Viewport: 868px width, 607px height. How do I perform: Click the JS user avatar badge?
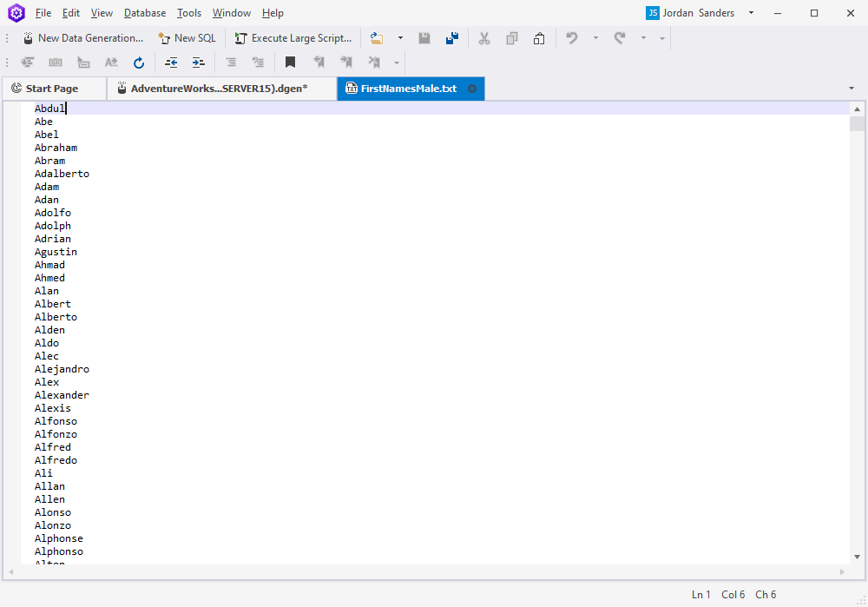coord(653,13)
